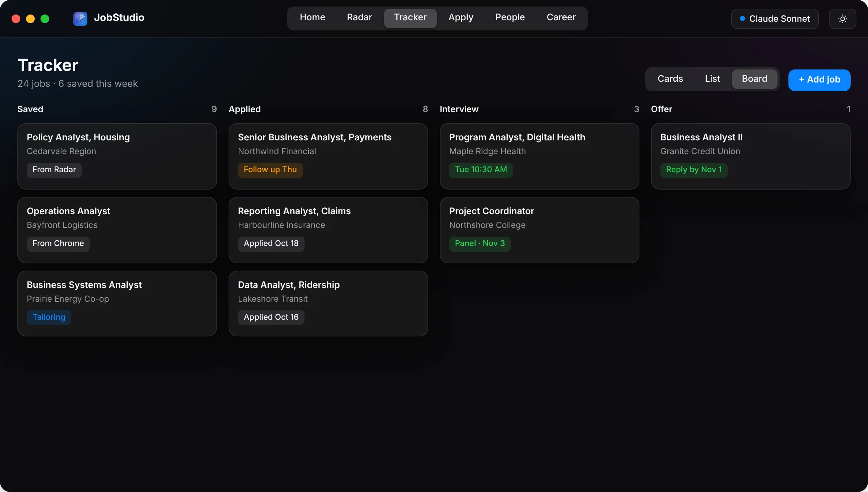This screenshot has height=492, width=868.
Task: Click the Lakeshore Transit company name
Action: tap(273, 299)
